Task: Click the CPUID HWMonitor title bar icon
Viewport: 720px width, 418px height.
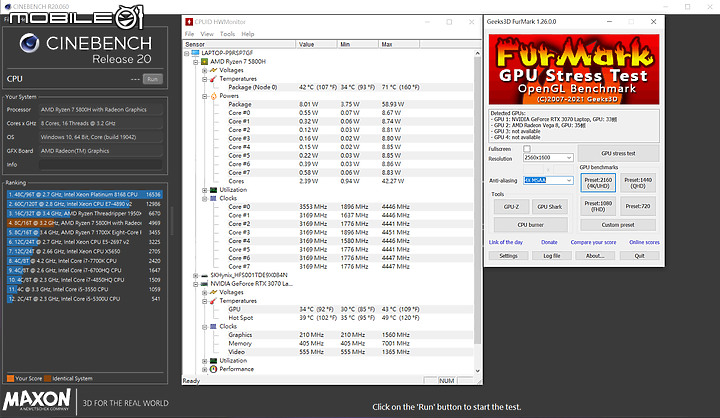Action: tap(189, 22)
